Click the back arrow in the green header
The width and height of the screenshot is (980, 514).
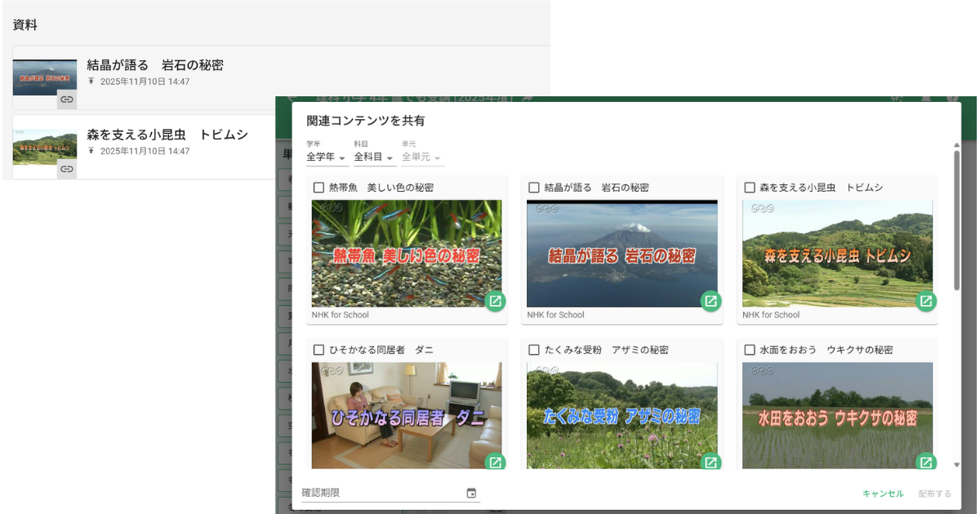tap(292, 96)
